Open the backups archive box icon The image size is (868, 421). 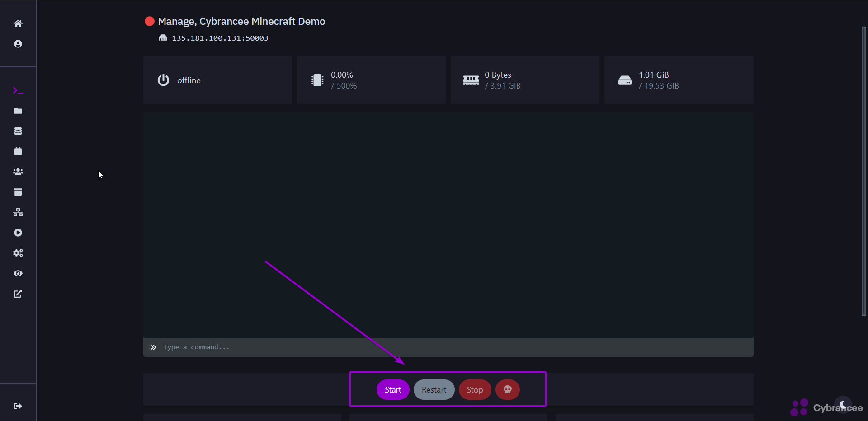pos(18,192)
